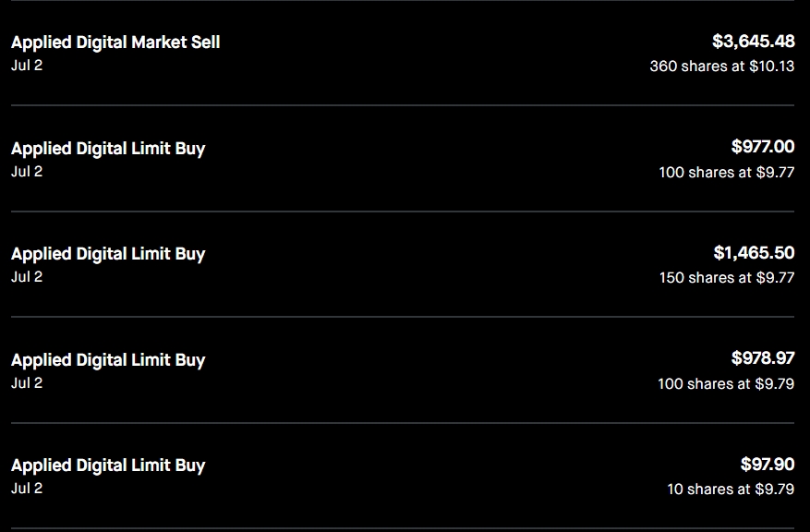Click the 100 shares at $9.77 text
The image size is (810, 532).
[726, 172]
